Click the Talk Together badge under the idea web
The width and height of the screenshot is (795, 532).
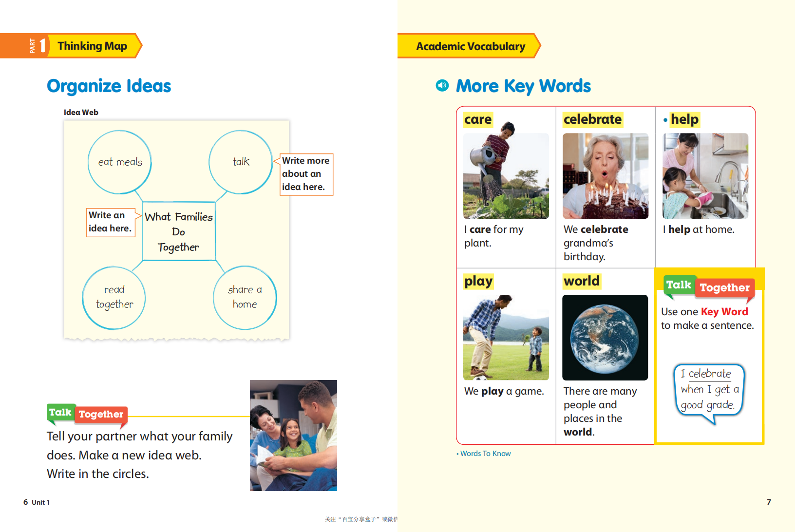click(88, 414)
